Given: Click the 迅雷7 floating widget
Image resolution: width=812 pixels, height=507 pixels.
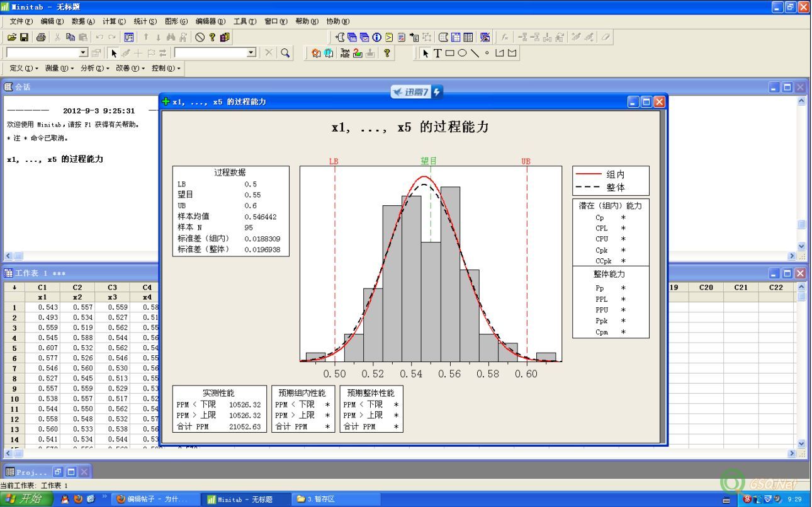Looking at the screenshot, I should (x=416, y=92).
